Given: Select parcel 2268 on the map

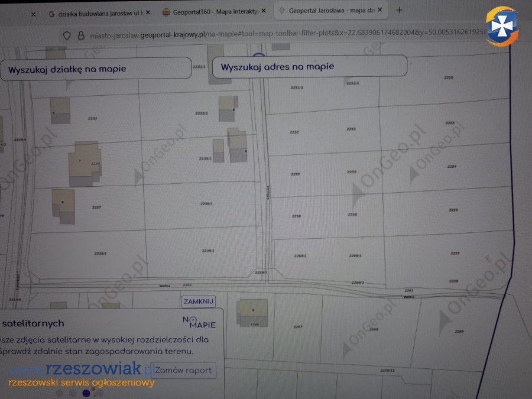Looking at the screenshot, I should coord(373,329).
